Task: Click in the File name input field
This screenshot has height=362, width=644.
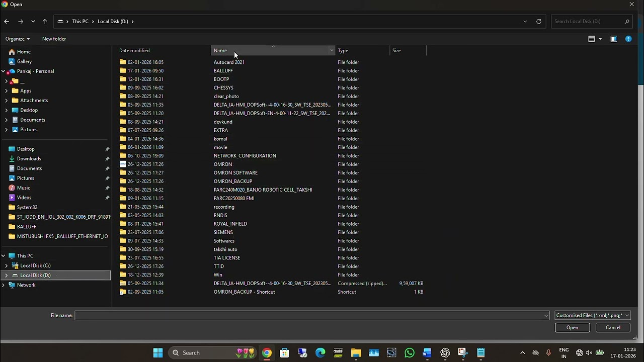Action: (x=309, y=315)
